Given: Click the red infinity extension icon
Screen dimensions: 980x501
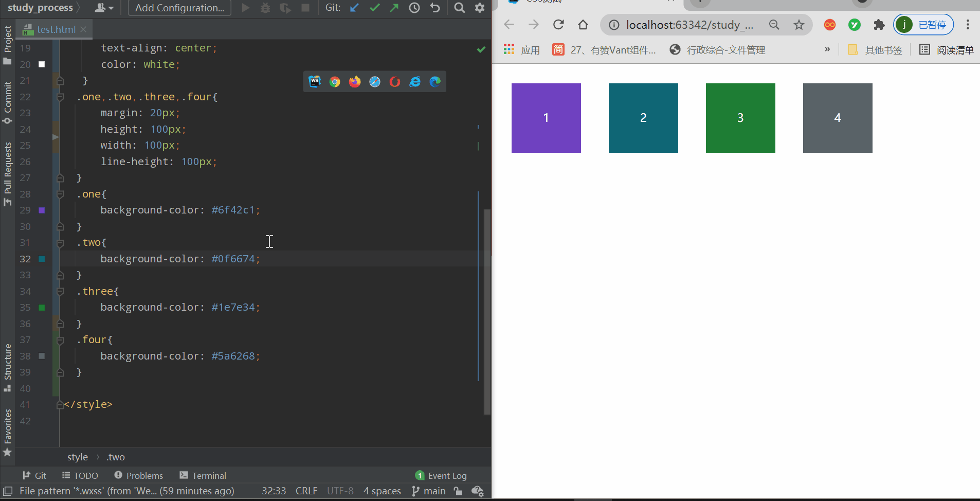Looking at the screenshot, I should [830, 25].
